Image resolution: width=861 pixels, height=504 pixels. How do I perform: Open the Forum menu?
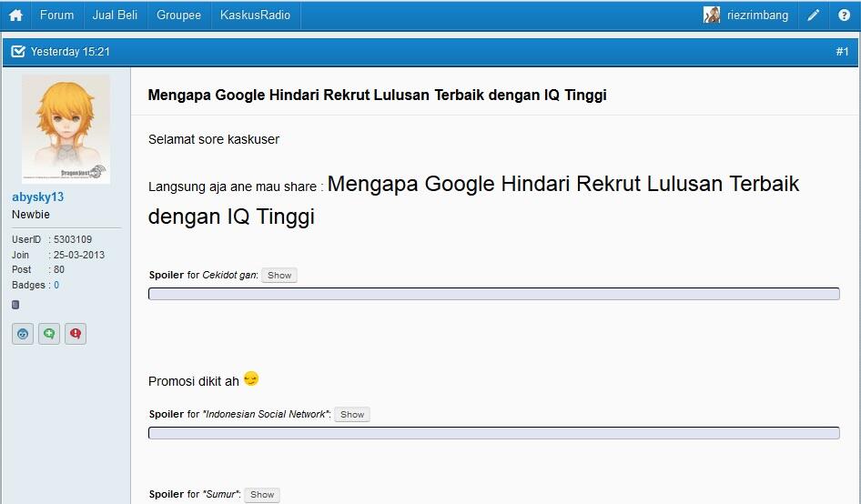point(56,15)
